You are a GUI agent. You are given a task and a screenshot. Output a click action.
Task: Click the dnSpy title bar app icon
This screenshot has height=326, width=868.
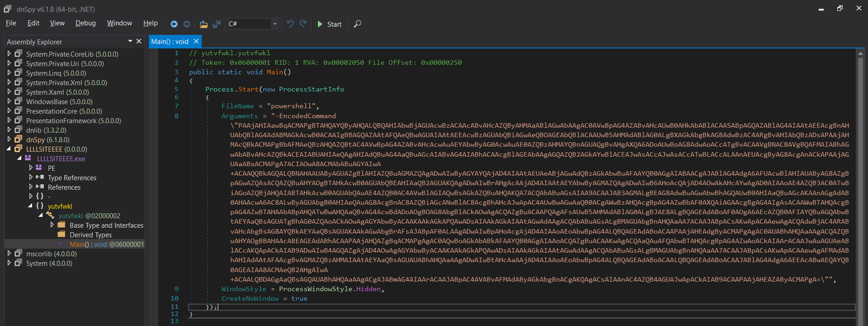8,9
